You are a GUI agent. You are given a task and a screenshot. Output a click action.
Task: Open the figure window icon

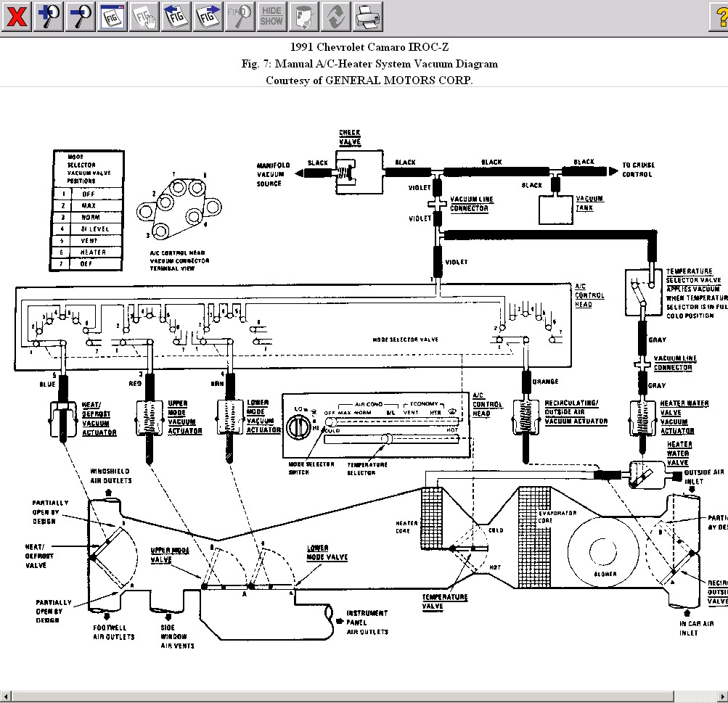113,16
